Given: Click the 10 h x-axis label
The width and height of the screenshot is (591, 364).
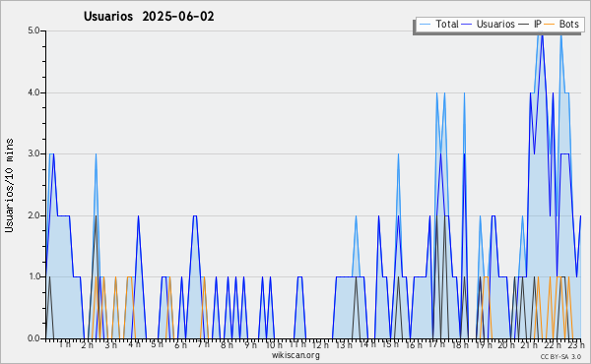Looking at the screenshot, I should (x=274, y=344).
